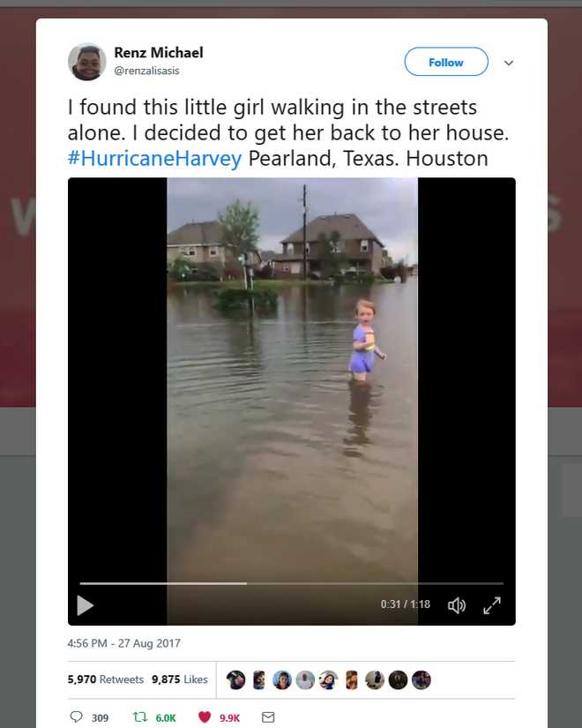Click the last liker avatar in the row
This screenshot has height=728, width=582.
coord(422,679)
